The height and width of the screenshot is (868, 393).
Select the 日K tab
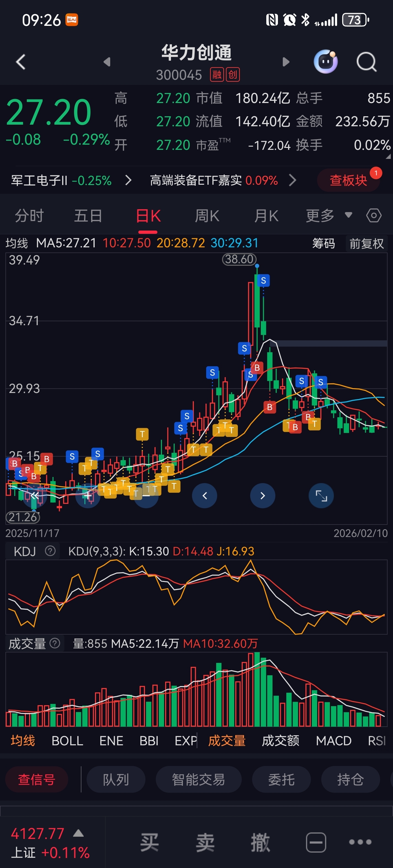pos(148,216)
